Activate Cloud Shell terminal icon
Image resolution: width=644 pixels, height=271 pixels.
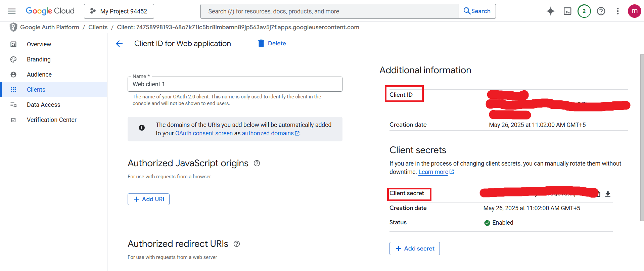point(567,11)
